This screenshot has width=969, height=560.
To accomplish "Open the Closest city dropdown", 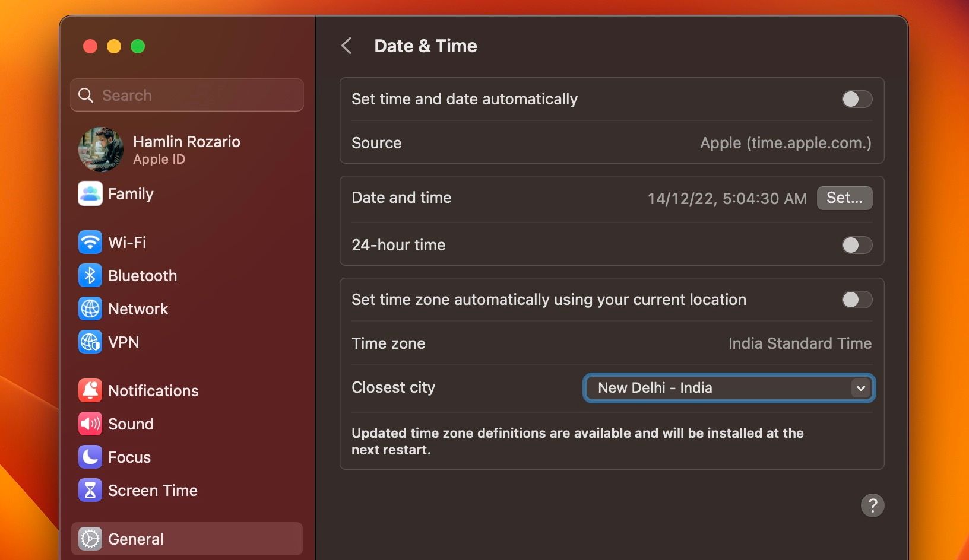I will 860,388.
